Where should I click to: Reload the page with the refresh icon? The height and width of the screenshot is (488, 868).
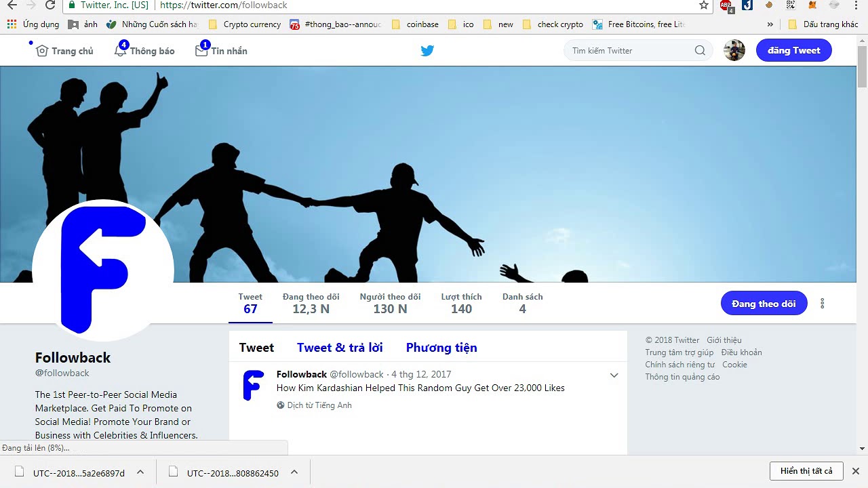[50, 5]
